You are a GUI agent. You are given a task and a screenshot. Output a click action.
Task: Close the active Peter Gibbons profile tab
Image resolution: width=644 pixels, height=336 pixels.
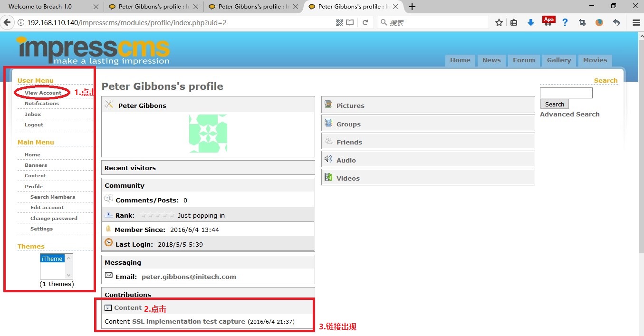395,7
